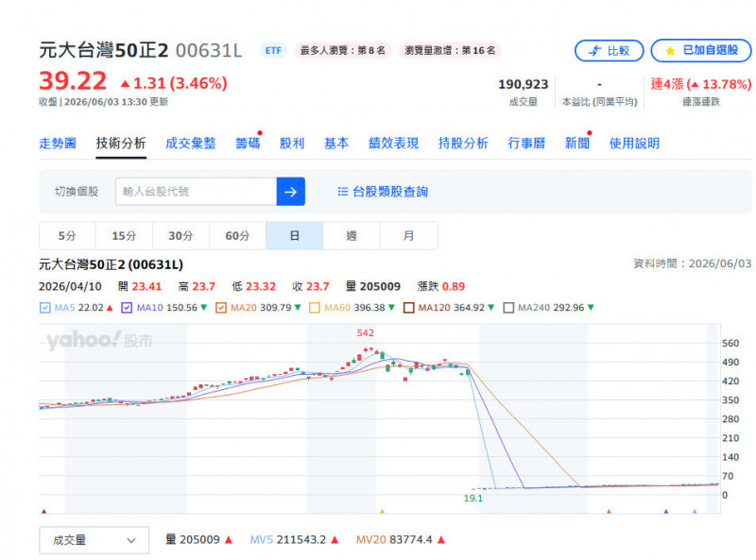Click the 542 high price label on chart
The image size is (756, 560).
point(365,332)
